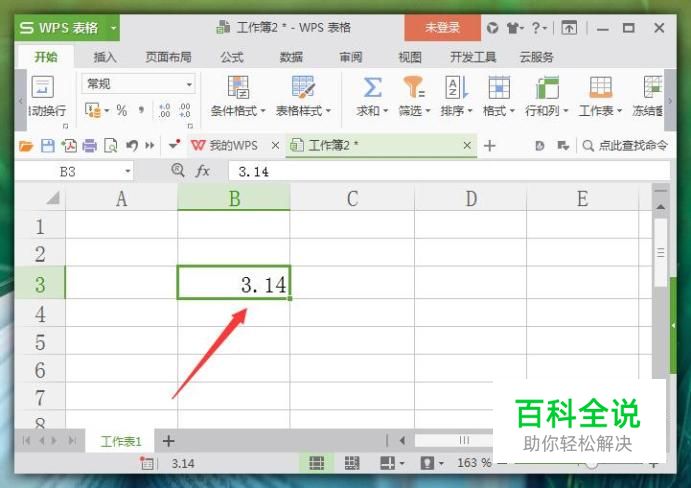
Task: Expand the 条件格式 dropdown arrow
Action: (x=263, y=111)
